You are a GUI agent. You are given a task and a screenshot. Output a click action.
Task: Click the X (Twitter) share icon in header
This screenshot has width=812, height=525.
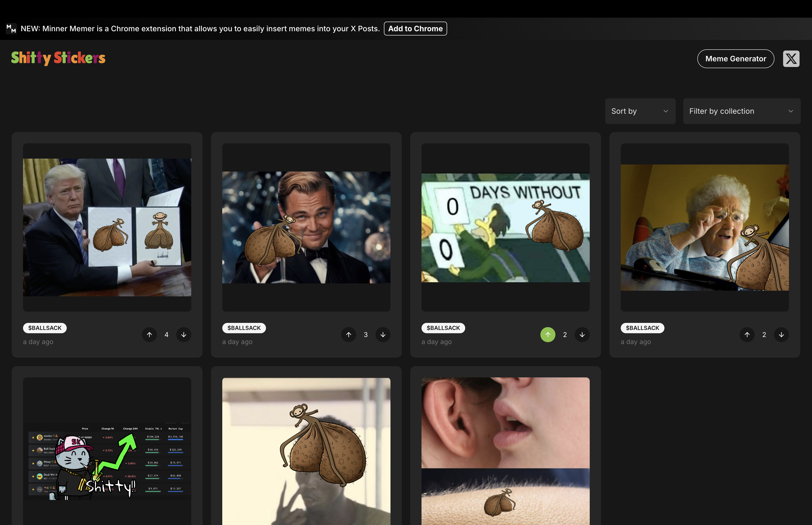tap(791, 58)
